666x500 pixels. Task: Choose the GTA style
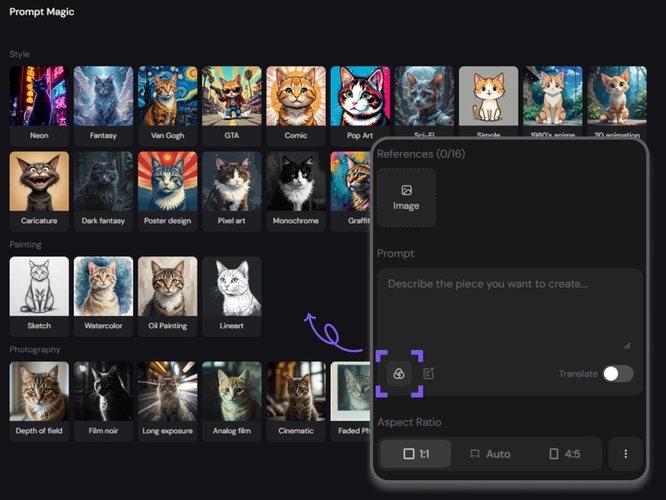(231, 105)
